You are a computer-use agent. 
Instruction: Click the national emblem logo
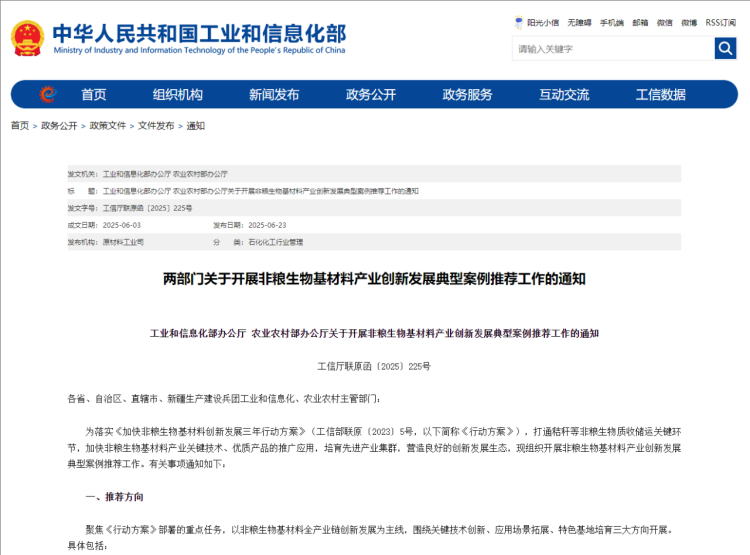point(27,38)
